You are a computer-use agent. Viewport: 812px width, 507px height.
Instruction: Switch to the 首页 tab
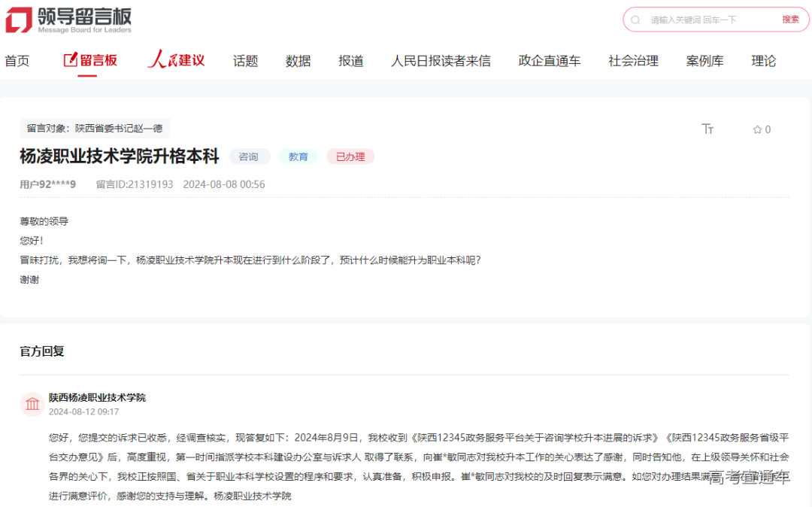[x=17, y=61]
